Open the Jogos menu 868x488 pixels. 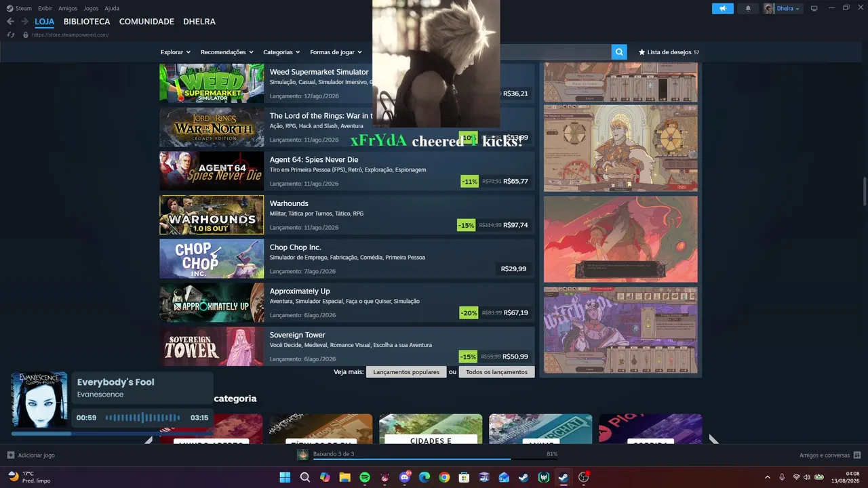coord(91,9)
